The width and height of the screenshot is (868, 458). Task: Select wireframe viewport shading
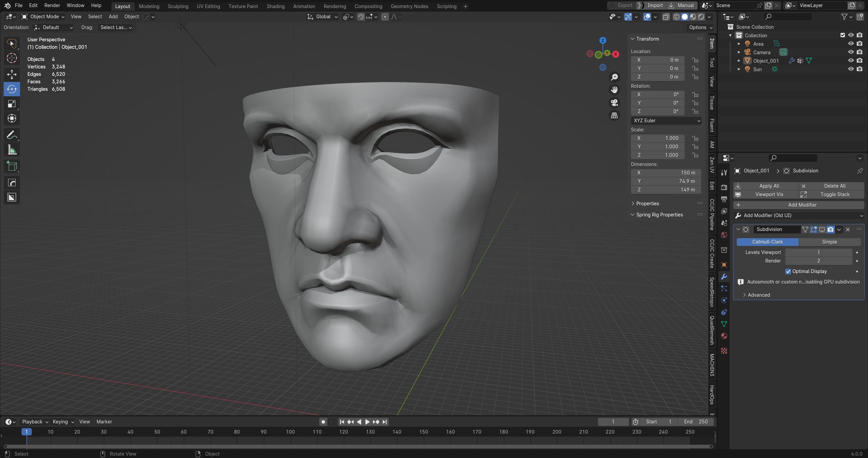(676, 17)
